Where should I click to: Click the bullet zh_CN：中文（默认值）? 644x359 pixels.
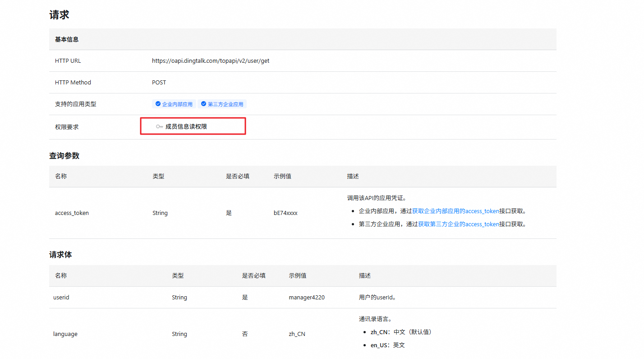[x=401, y=332]
